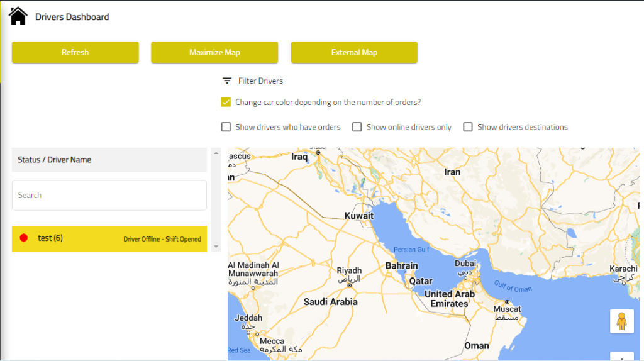This screenshot has height=361, width=644.
Task: Enable Show online drivers only
Action: click(357, 127)
